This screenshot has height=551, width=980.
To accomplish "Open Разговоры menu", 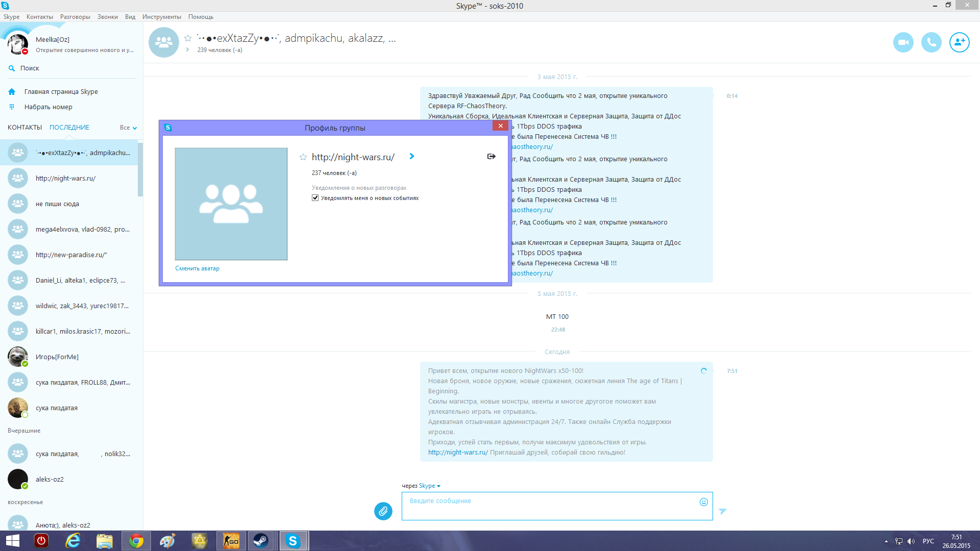I will pos(75,17).
